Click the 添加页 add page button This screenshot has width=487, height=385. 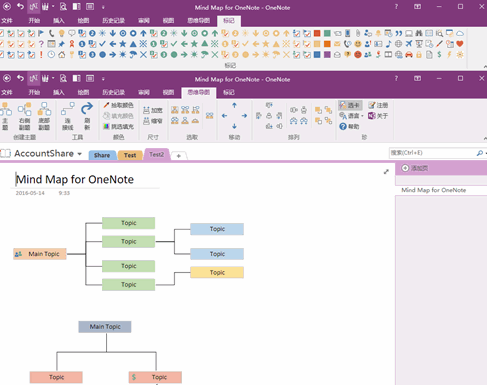[x=415, y=168]
